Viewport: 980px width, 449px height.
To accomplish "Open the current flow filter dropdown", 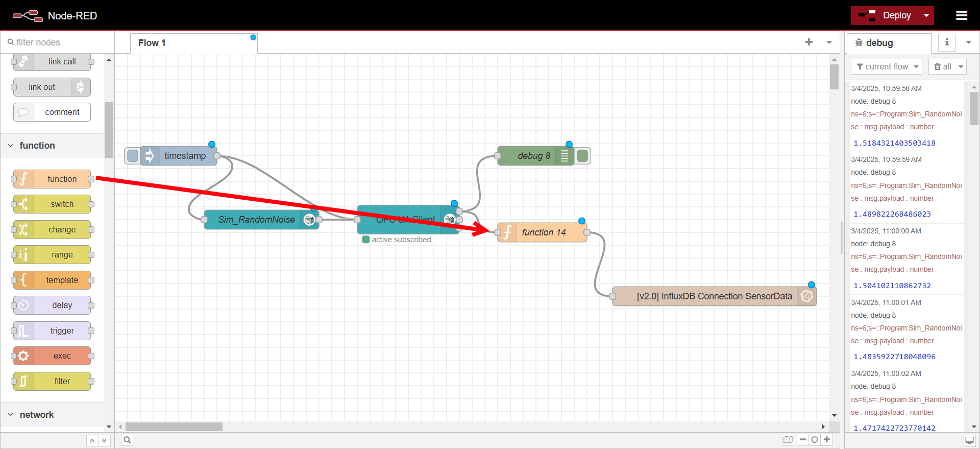I will 887,67.
